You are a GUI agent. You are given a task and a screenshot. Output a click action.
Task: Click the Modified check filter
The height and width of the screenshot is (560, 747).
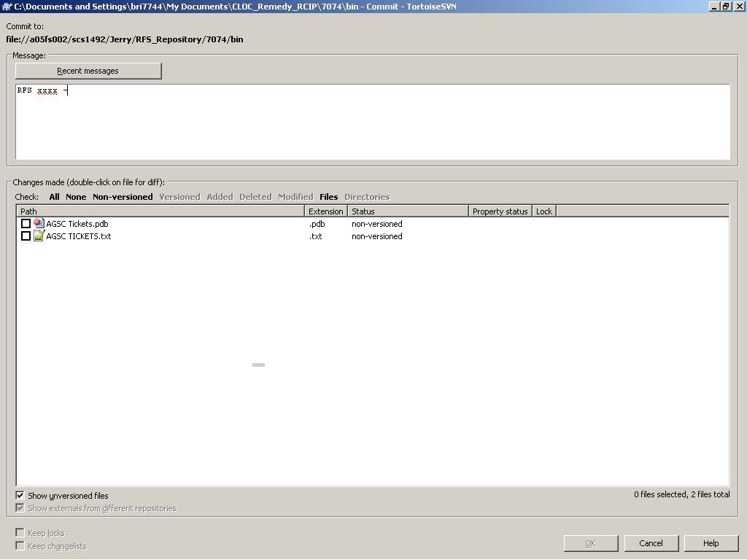295,197
